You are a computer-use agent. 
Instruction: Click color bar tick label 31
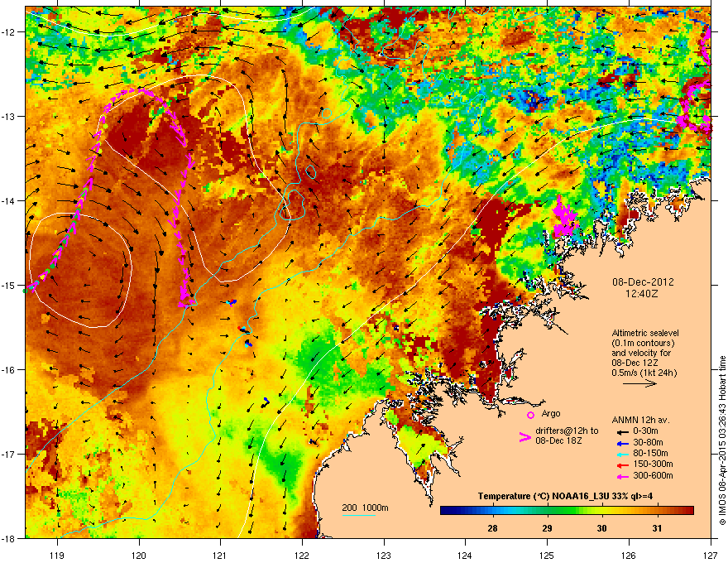point(657,528)
